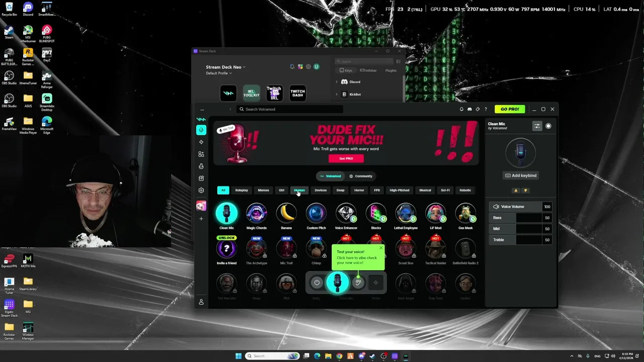This screenshot has width=644, height=362.
Task: Click the GO PRO! button
Action: (x=510, y=109)
